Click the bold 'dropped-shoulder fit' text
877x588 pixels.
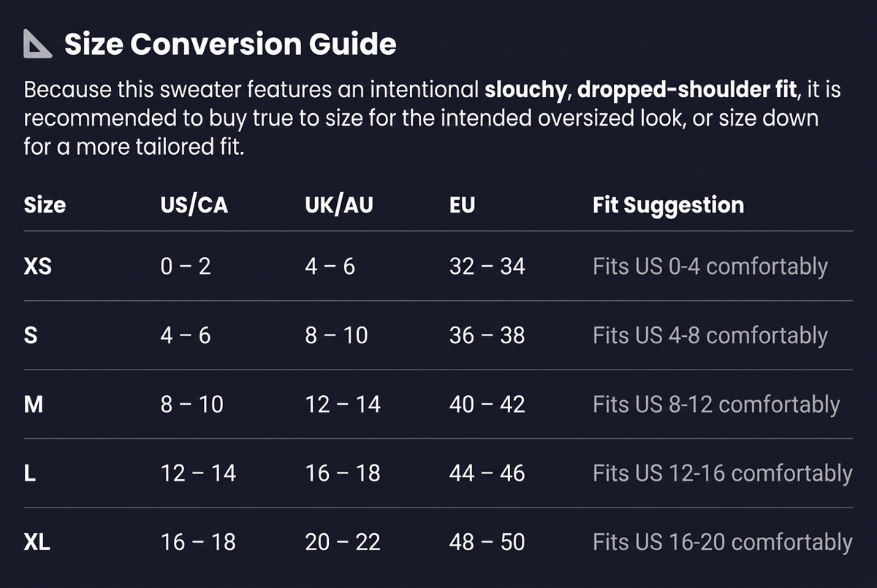(x=687, y=91)
